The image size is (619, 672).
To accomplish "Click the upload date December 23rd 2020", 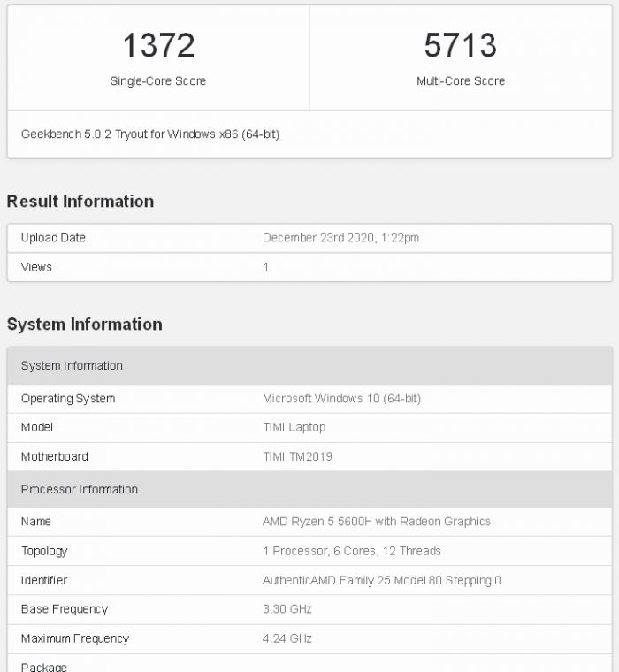I will [x=340, y=238].
